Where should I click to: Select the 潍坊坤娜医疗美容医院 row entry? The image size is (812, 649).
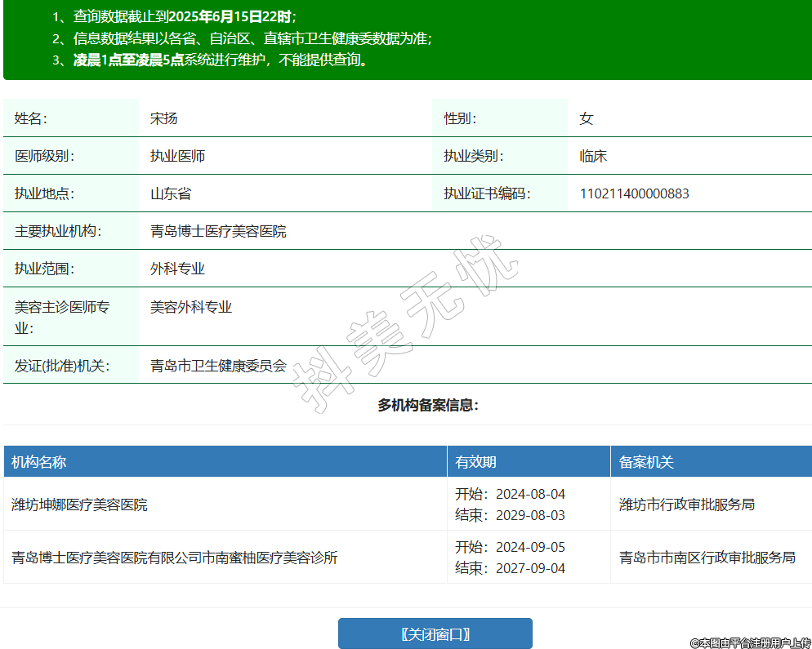[79, 505]
